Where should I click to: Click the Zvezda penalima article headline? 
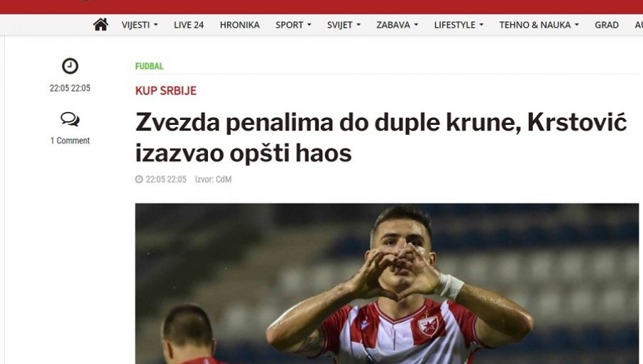click(x=381, y=138)
